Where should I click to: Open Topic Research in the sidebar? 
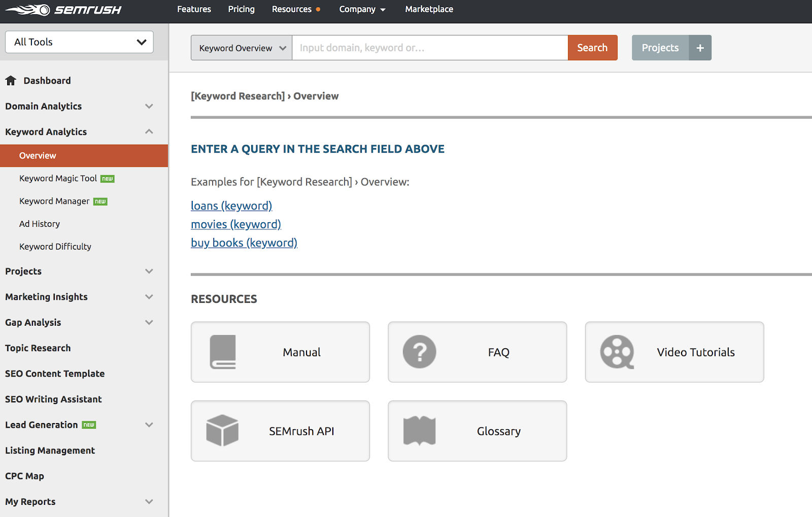tap(38, 348)
